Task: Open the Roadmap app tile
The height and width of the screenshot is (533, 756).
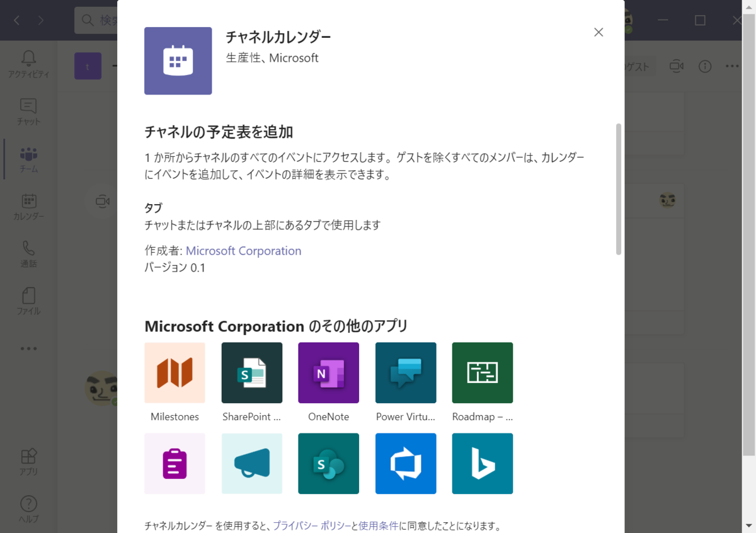Action: (483, 373)
